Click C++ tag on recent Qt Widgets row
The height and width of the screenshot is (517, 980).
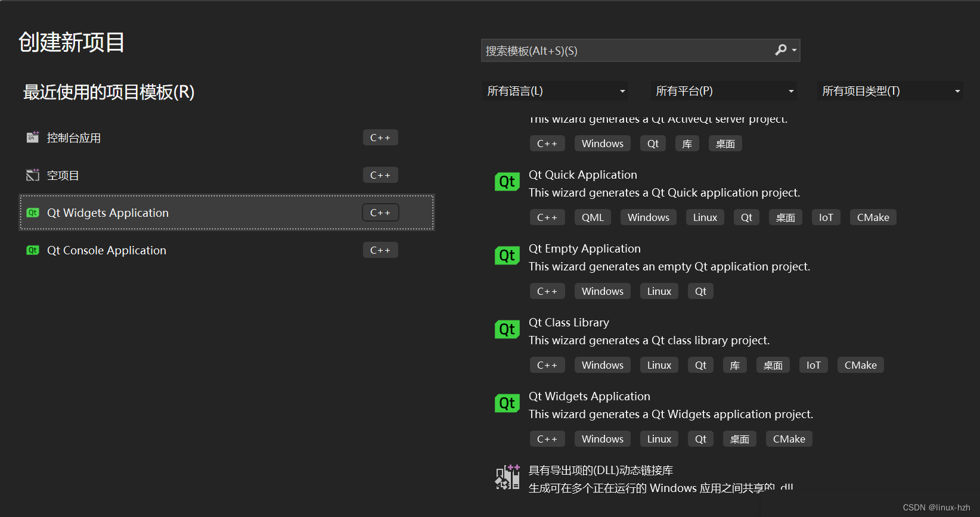point(380,213)
